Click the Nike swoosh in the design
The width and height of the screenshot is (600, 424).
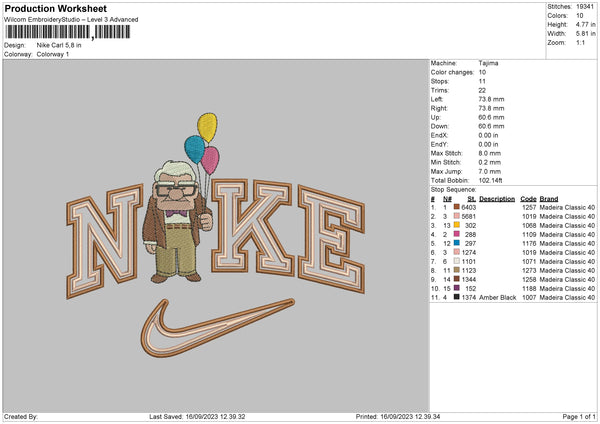217,328
